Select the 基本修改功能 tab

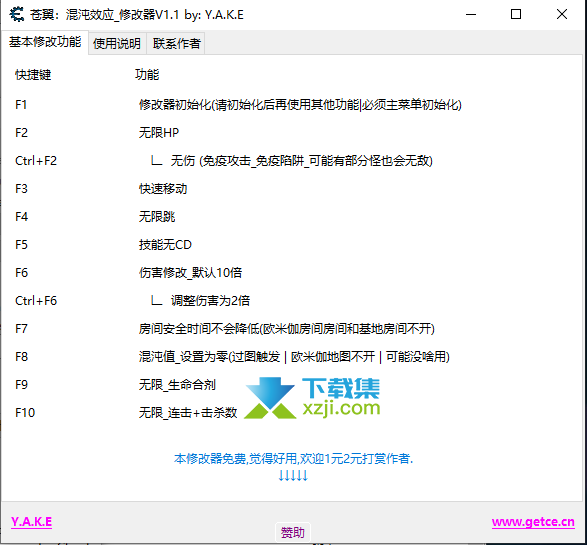pos(45,42)
